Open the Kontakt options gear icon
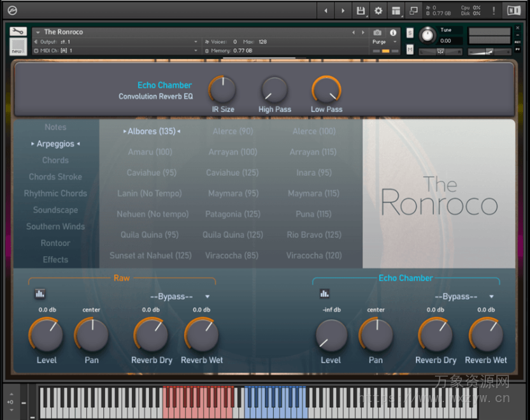This screenshot has height=420, width=530. point(379,10)
